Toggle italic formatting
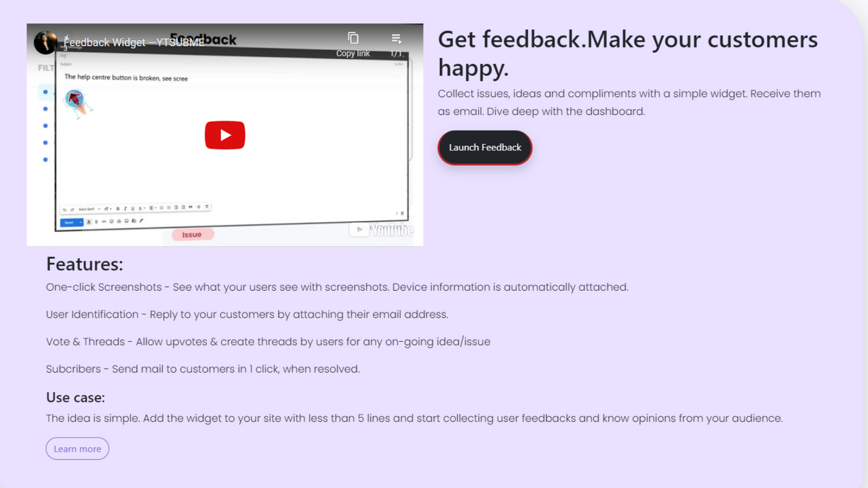This screenshot has height=488, width=868. (x=125, y=208)
